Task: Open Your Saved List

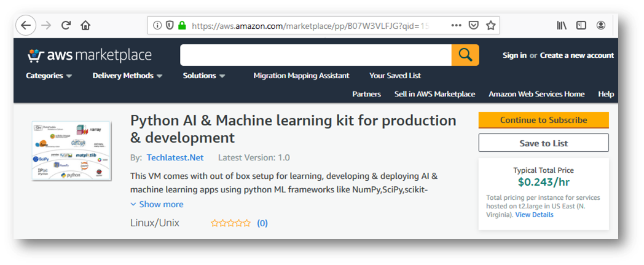Action: (395, 76)
